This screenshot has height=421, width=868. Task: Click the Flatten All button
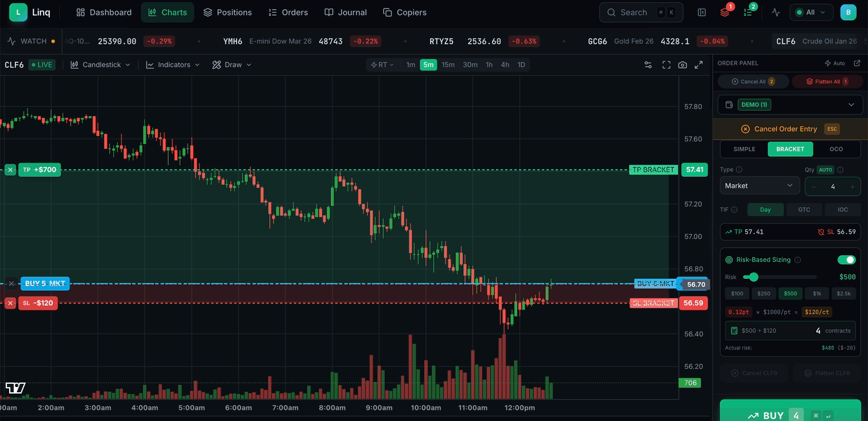pos(827,81)
